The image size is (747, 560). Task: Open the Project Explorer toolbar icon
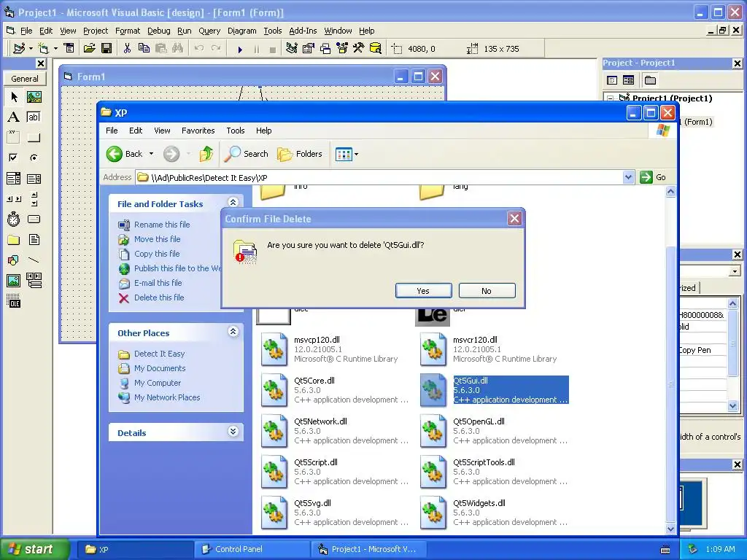292,48
